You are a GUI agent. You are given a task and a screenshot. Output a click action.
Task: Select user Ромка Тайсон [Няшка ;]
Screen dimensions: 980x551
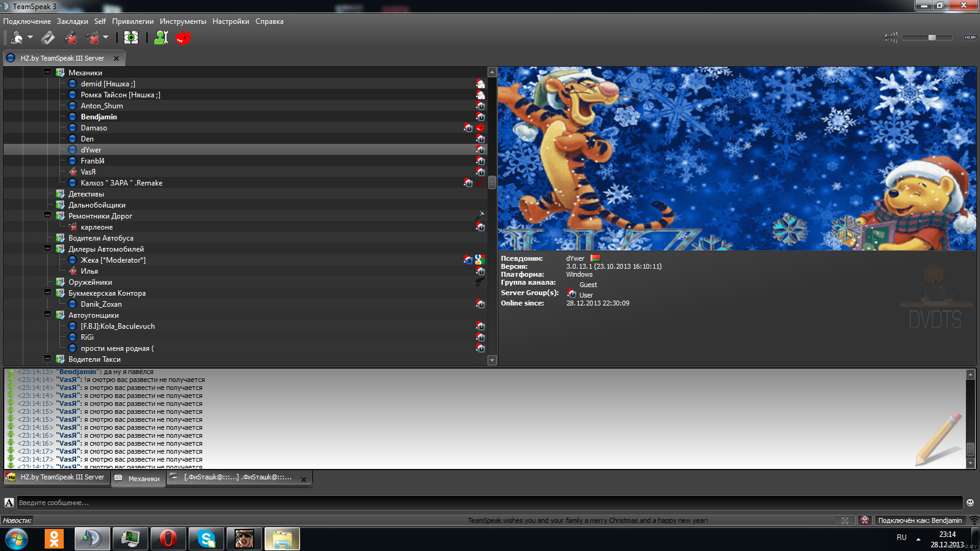click(x=121, y=95)
